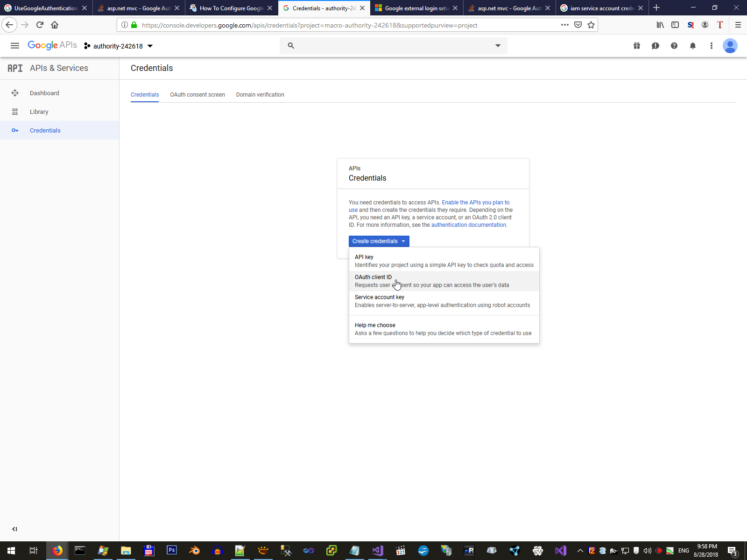Open the user account avatar
The image size is (747, 560).
(730, 46)
